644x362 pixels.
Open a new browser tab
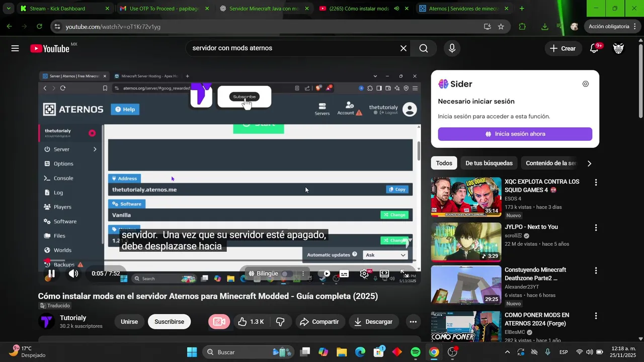point(522,9)
